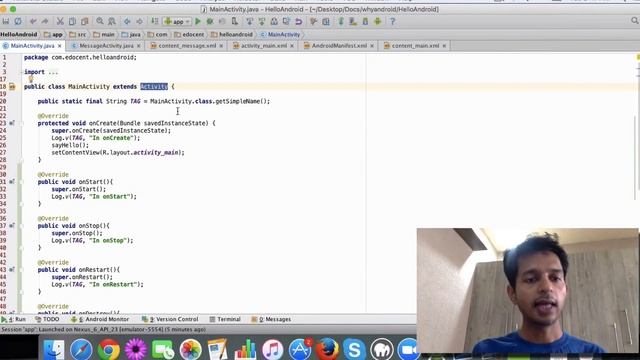Viewport: 640px width, 360px height.
Task: Click the com breadcrumb folder
Action: [157, 35]
